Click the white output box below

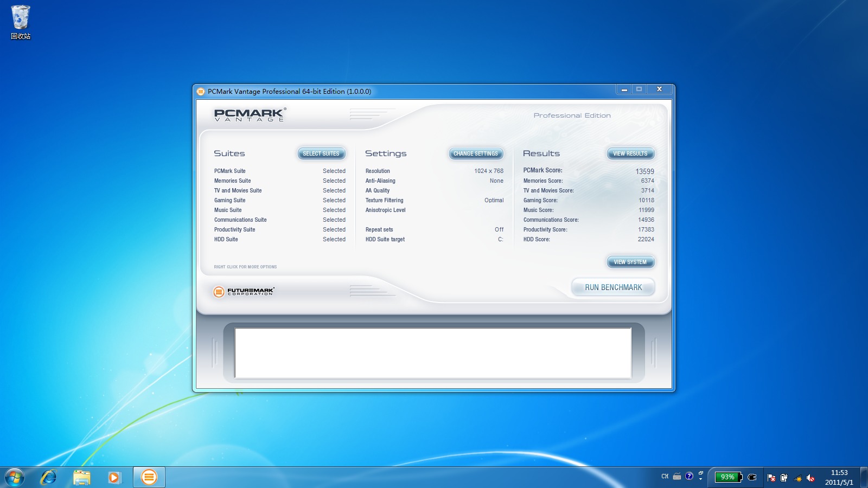pos(433,353)
